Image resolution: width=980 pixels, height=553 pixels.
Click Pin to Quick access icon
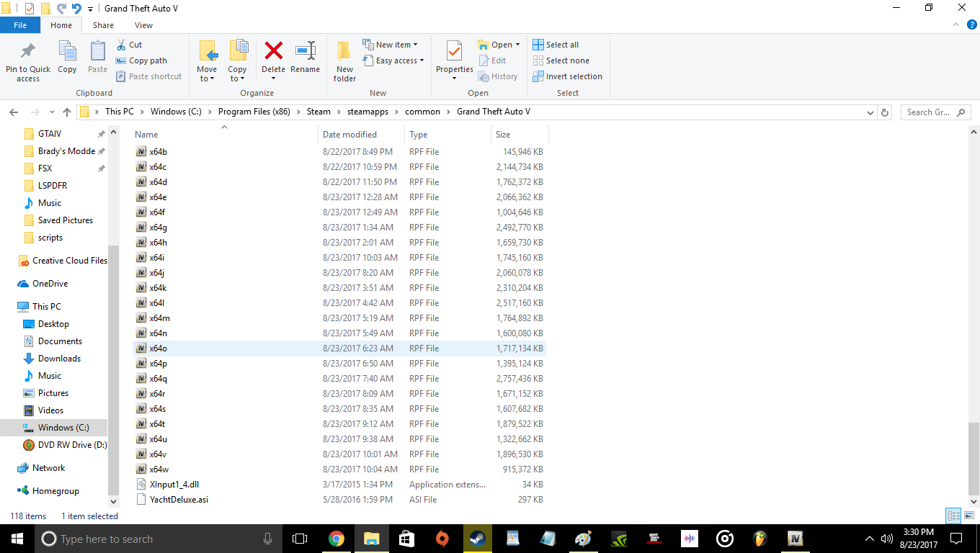tap(28, 60)
